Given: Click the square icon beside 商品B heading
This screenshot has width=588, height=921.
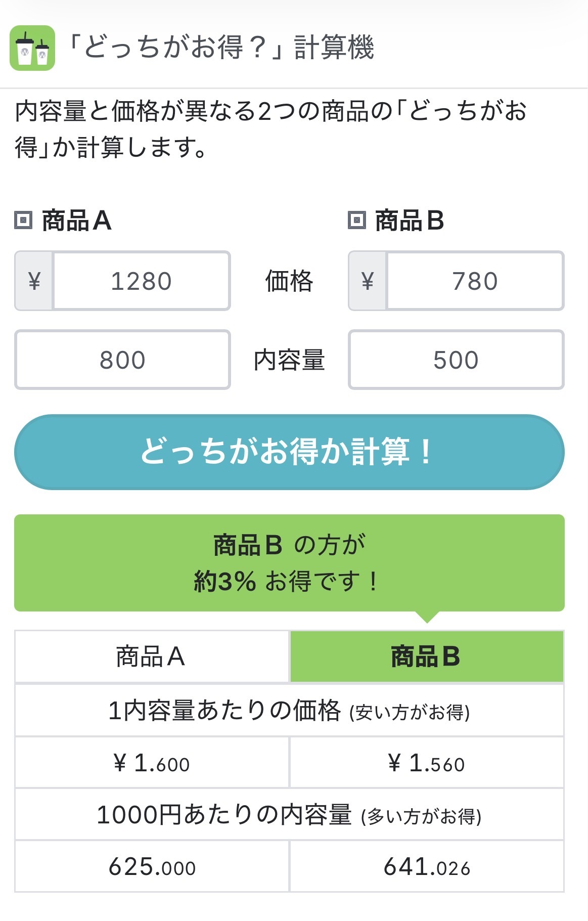Looking at the screenshot, I should click(357, 221).
